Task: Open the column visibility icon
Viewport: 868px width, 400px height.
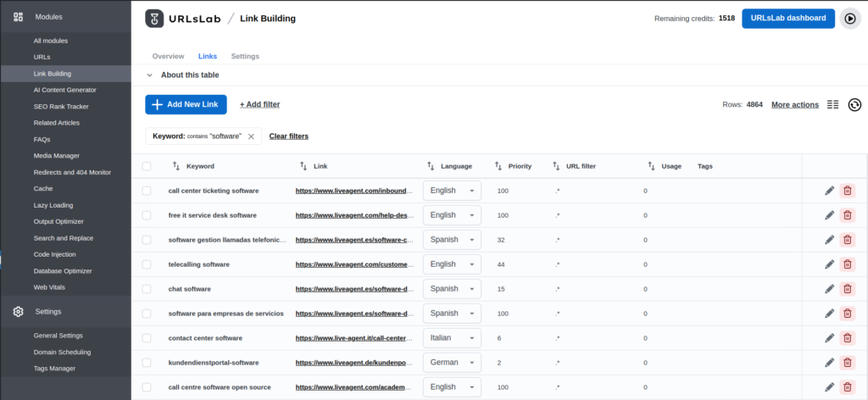Action: point(832,104)
